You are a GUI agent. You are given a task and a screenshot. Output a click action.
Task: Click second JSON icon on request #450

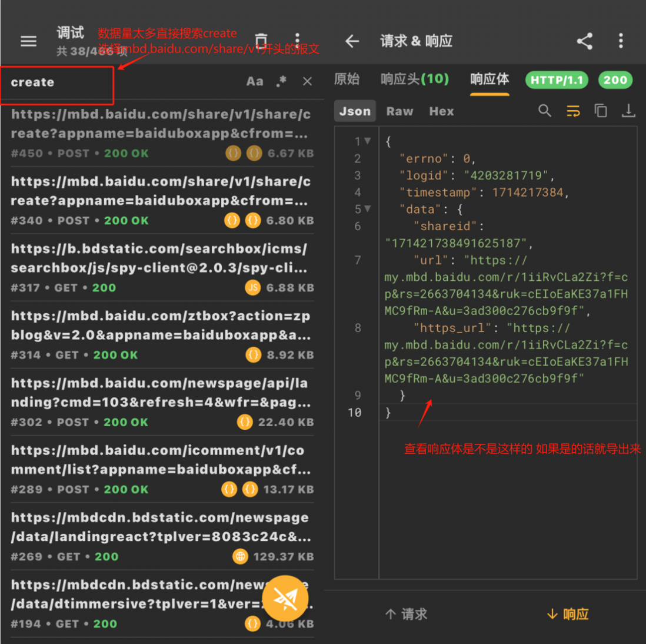254,154
